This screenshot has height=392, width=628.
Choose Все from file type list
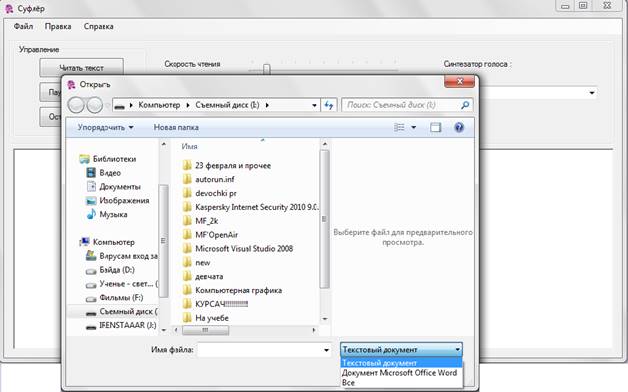click(x=401, y=382)
